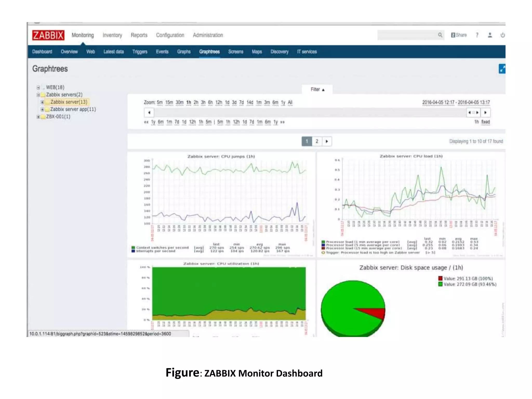Expand the ZBX-001(1) node

pos(38,117)
